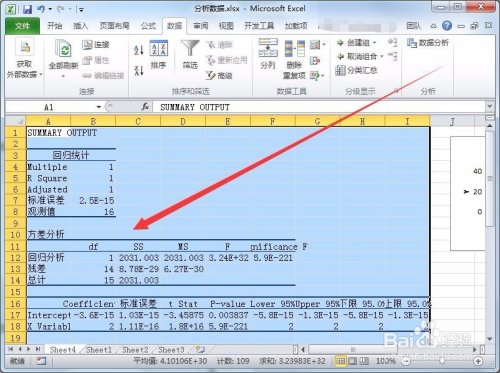
Task: Open the 排序 (Sort) dialog icon
Action: [158, 49]
